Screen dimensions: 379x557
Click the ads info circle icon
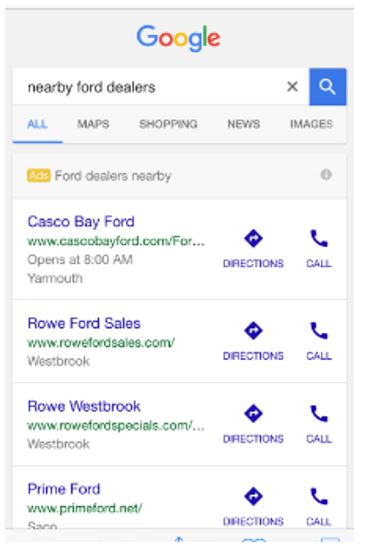pos(326,175)
